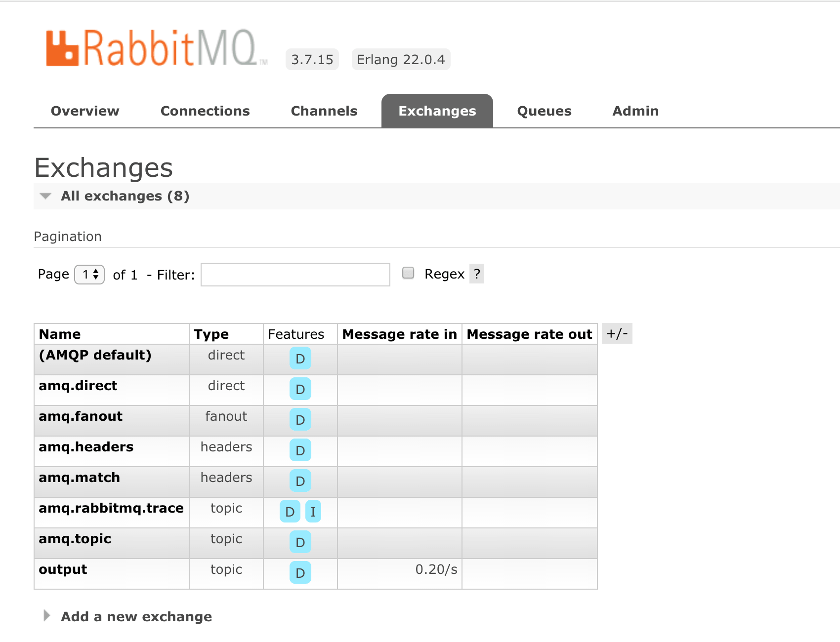
Task: Focus the Filter text field
Action: click(x=295, y=275)
